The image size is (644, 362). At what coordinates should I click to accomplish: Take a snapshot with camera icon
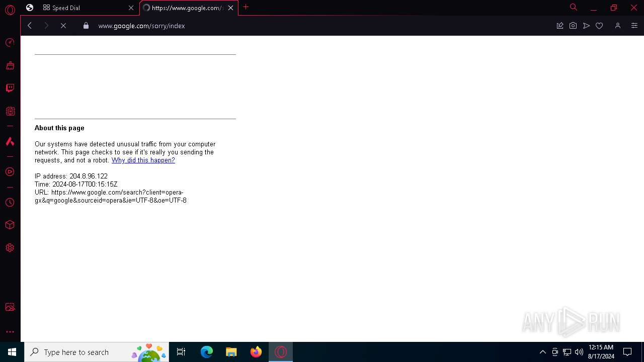click(573, 26)
